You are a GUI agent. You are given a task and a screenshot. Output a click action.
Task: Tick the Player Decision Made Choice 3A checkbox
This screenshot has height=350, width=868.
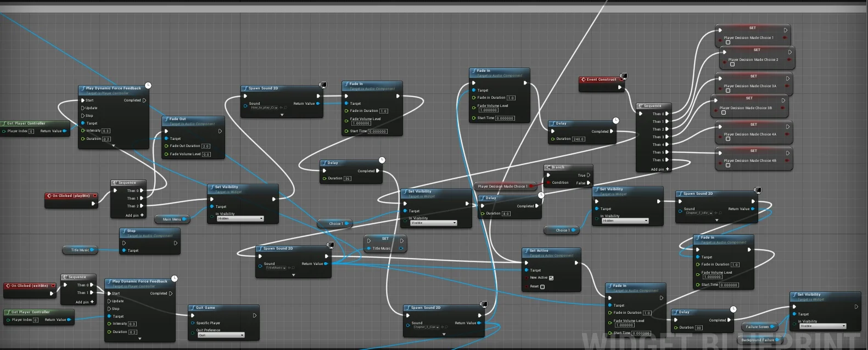point(728,91)
